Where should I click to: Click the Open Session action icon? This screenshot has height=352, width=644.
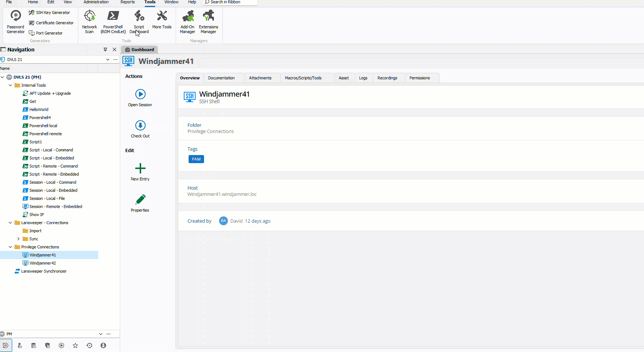click(140, 94)
